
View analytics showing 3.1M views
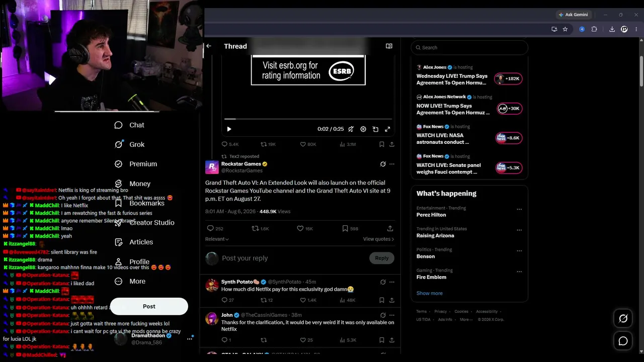[348, 144]
